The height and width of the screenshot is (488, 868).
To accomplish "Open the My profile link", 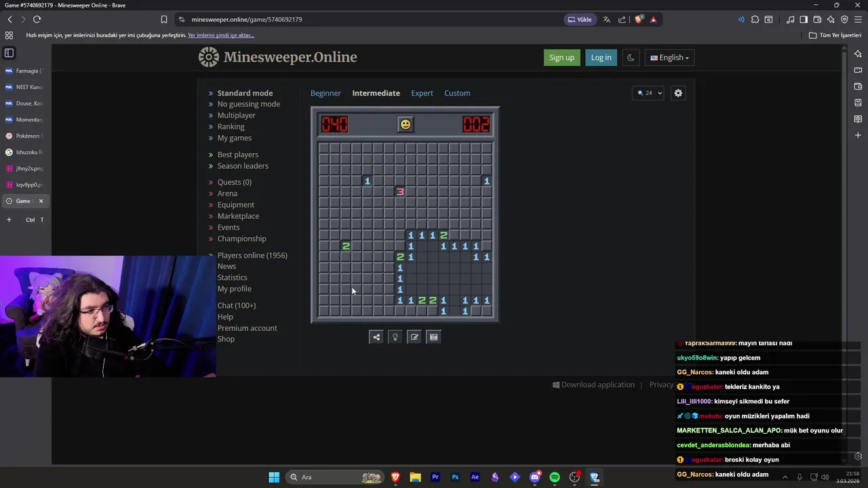I will pos(234,289).
